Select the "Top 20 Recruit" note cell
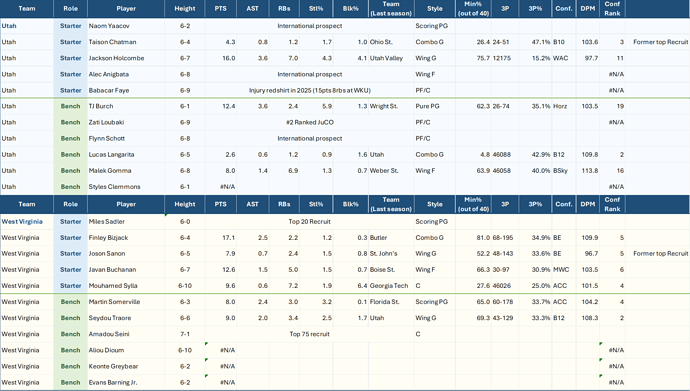 pos(309,222)
